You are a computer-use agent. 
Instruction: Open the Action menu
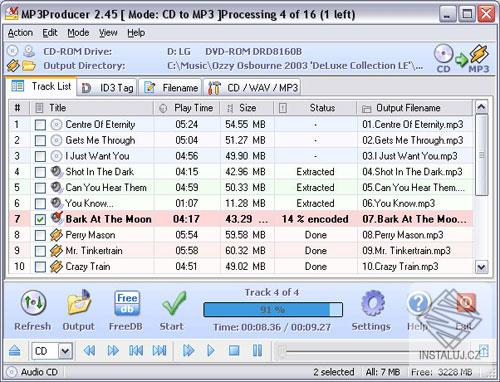pyautogui.click(x=20, y=33)
